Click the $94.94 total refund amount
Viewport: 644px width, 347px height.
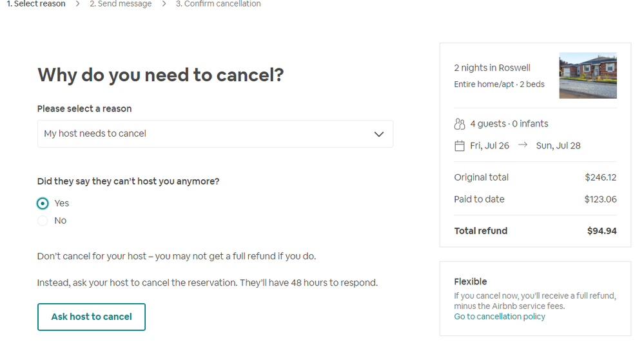(x=601, y=231)
